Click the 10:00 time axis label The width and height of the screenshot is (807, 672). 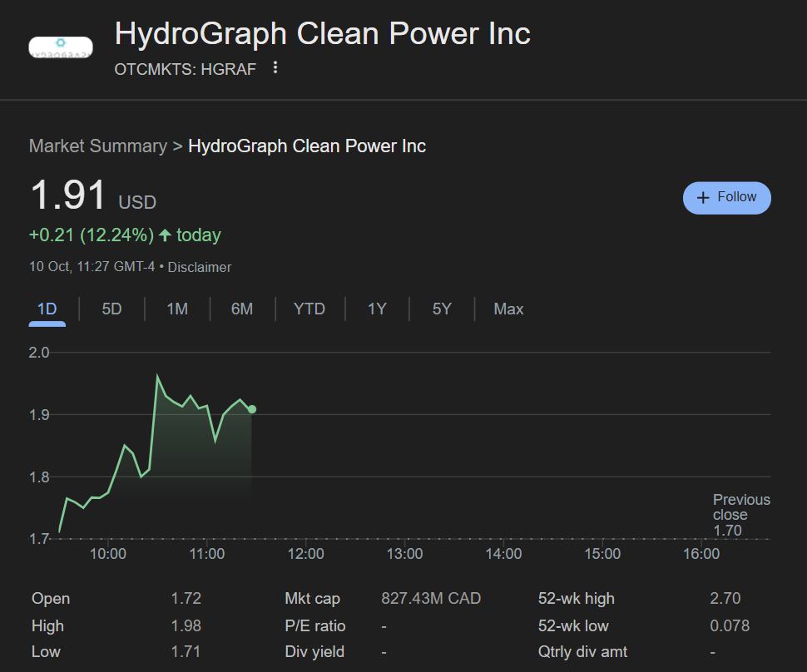click(x=107, y=554)
